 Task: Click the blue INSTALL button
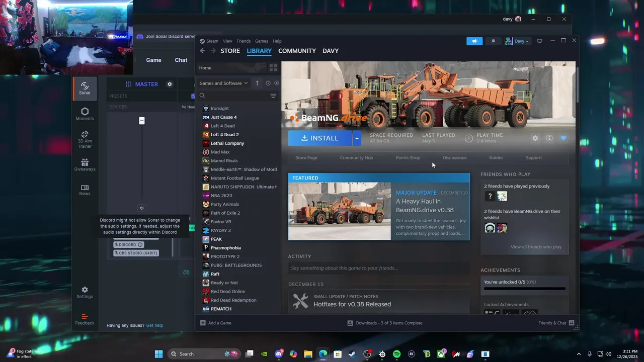[x=320, y=138]
